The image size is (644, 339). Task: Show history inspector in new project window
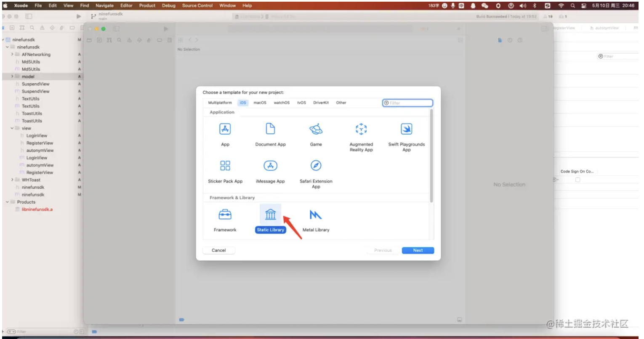510,40
